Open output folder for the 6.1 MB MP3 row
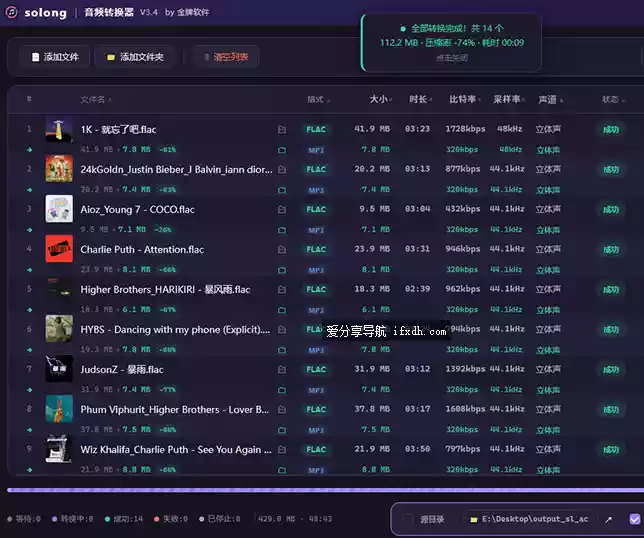Screen dimensions: 644x538 pos(282,310)
